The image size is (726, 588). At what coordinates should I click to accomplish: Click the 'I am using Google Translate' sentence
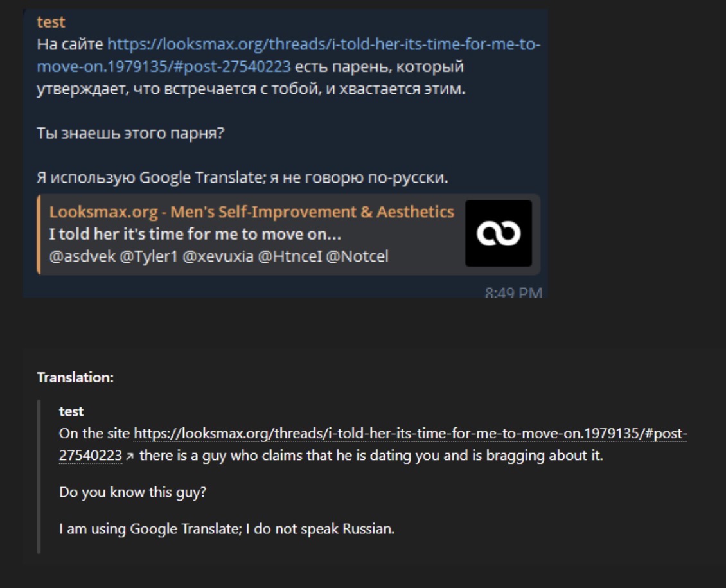[226, 529]
